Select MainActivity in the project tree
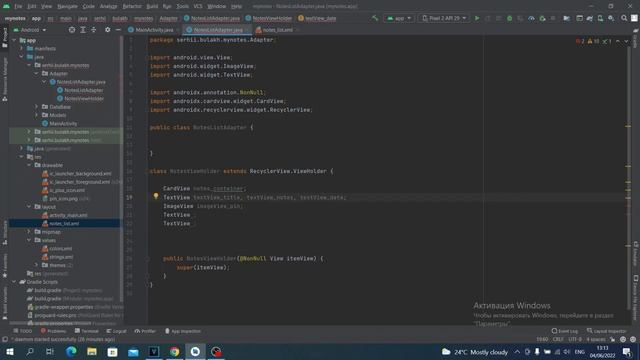The height and width of the screenshot is (360, 640). coord(63,123)
